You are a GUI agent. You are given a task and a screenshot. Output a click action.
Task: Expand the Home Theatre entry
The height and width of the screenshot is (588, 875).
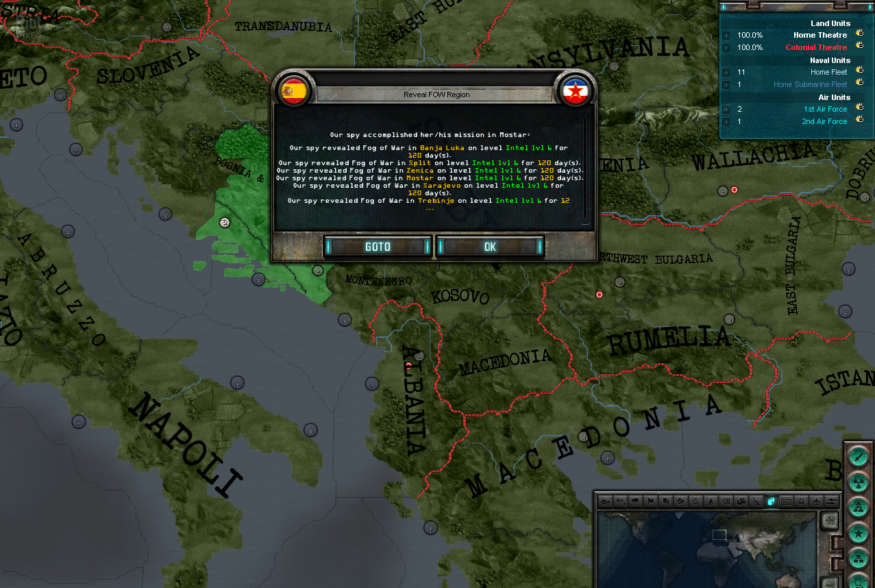coord(726,35)
